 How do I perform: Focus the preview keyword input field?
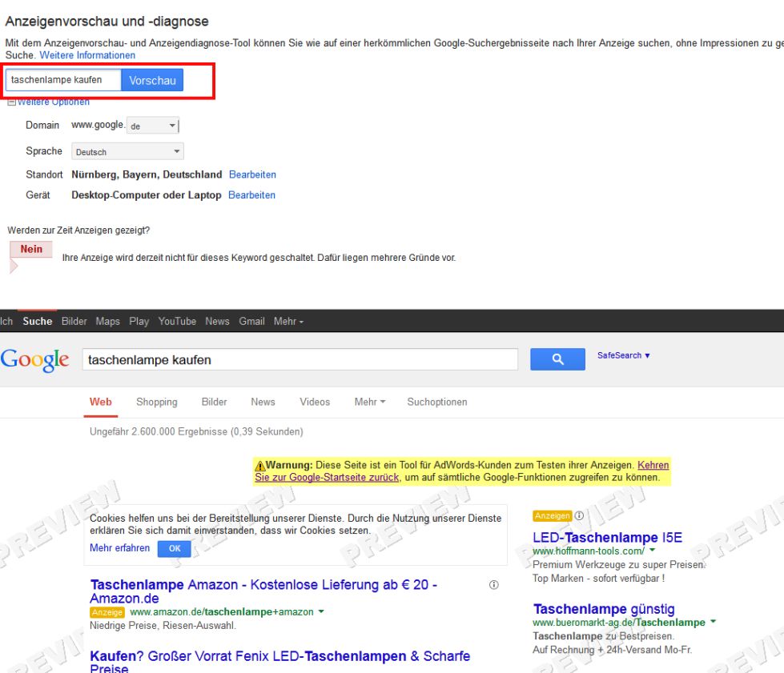tap(63, 80)
